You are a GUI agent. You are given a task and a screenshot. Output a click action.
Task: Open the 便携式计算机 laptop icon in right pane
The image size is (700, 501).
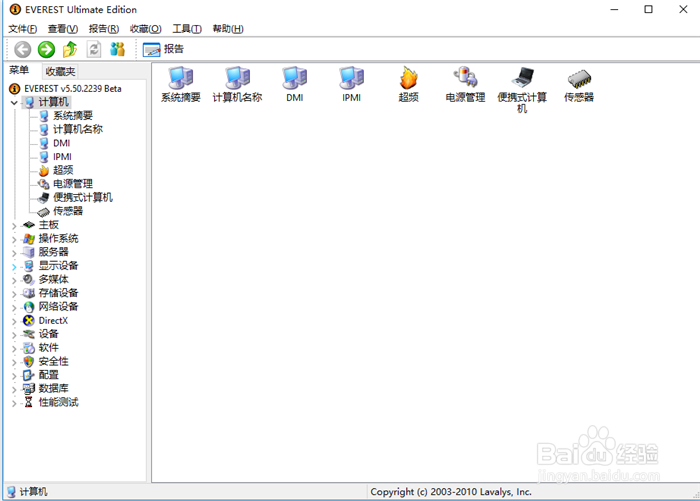pos(522,90)
